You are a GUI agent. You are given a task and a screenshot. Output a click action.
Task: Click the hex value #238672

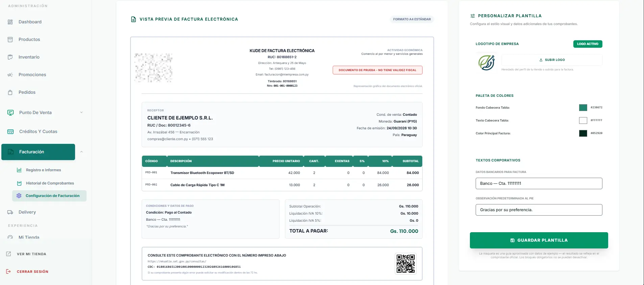pos(596,107)
